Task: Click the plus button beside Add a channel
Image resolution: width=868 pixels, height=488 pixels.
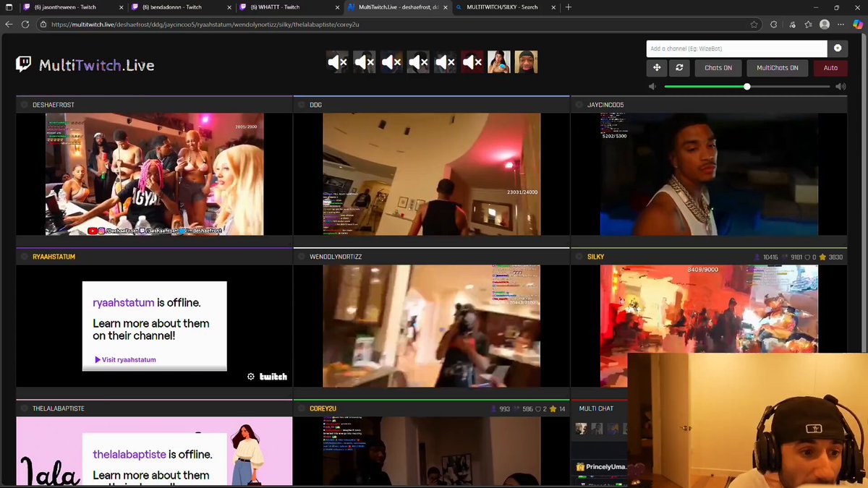Action: [x=838, y=48]
